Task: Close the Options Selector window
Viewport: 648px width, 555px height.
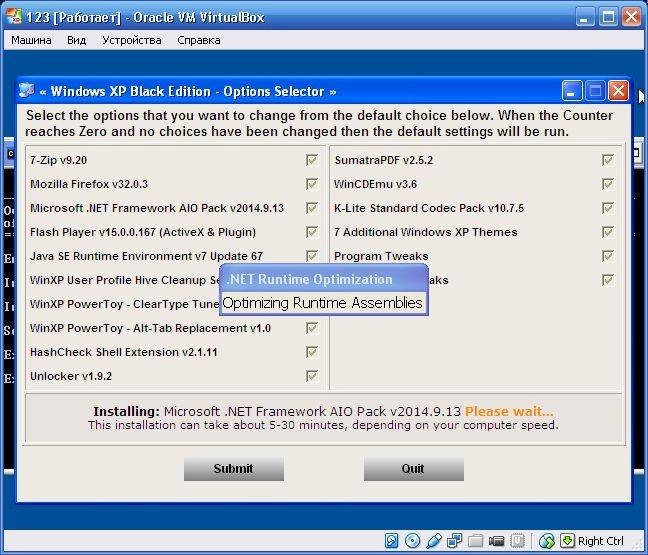Action: (618, 91)
